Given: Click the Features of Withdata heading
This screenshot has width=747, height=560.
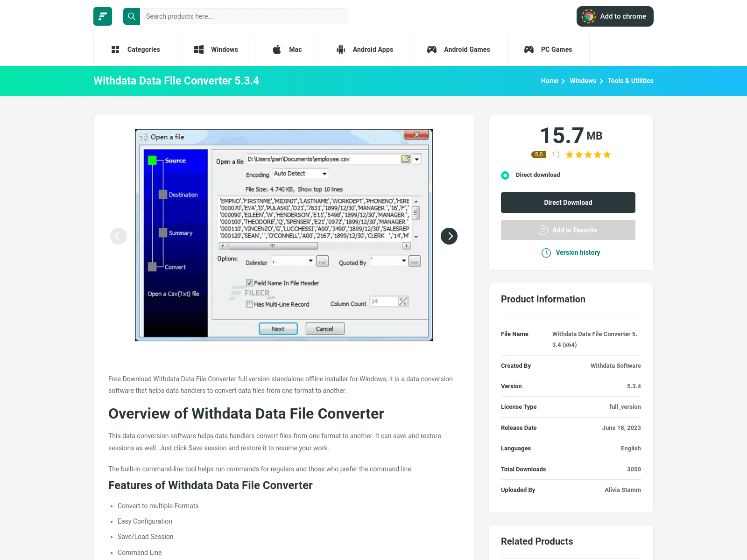Looking at the screenshot, I should [211, 485].
